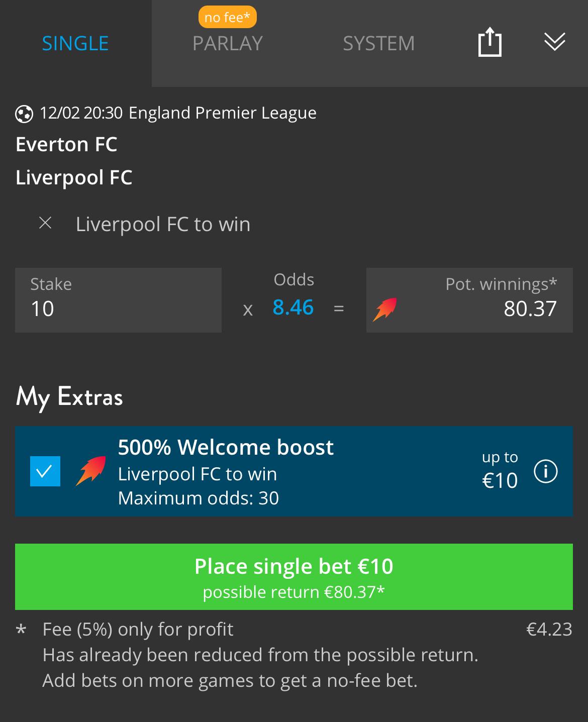Tap the no fee* badge
The image size is (588, 722).
(x=227, y=18)
